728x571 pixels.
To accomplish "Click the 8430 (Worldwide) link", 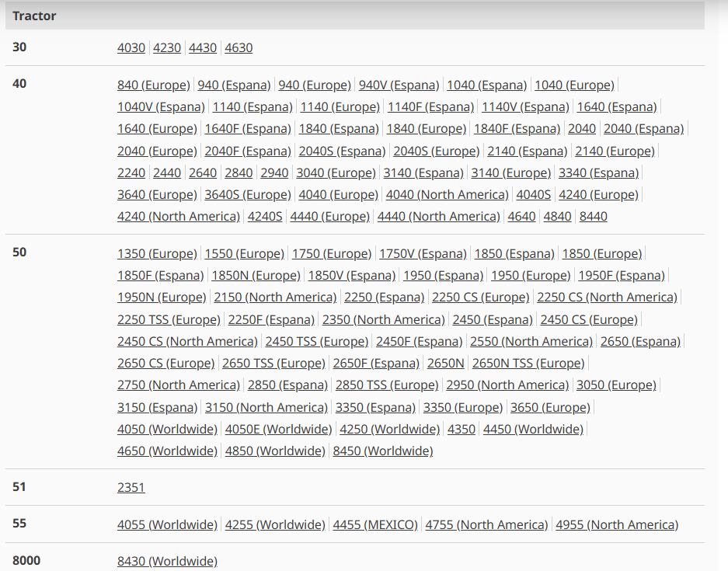I will 167,561.
